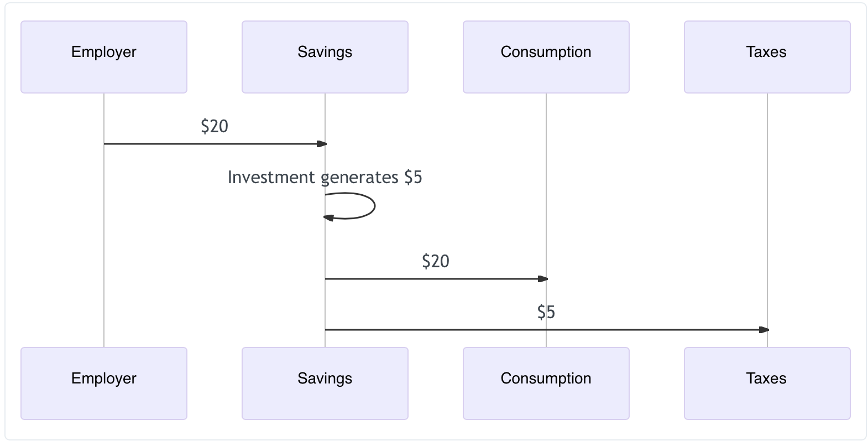Image resolution: width=868 pixels, height=446 pixels.
Task: Click the $20 label from Employer to Savings
Action: click(215, 127)
